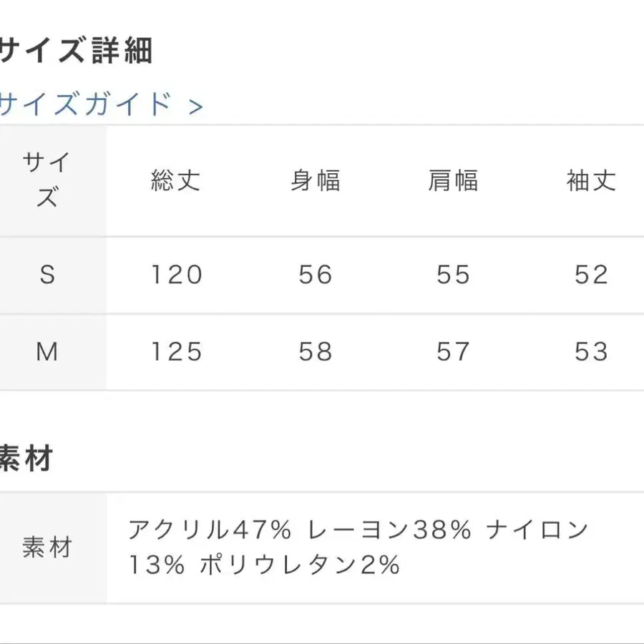The image size is (644, 644).
Task: Select the 身幅 column header
Action: pos(315,180)
